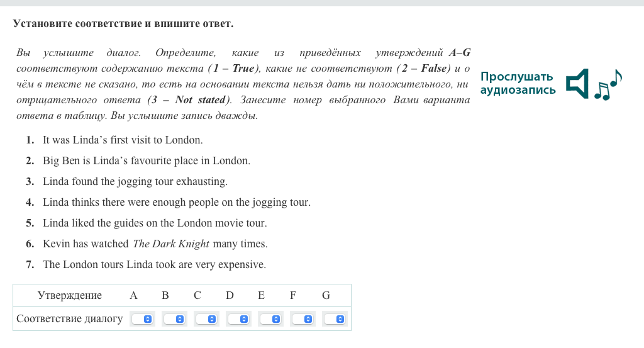Click statement 4 about enough people on tour
The height and width of the screenshot is (348, 644).
[176, 202]
